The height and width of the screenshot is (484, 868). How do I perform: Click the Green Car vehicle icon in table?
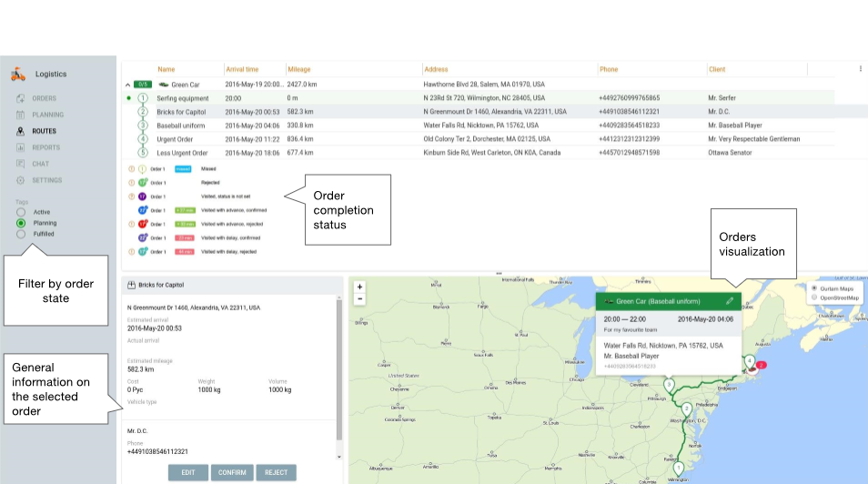(x=163, y=85)
